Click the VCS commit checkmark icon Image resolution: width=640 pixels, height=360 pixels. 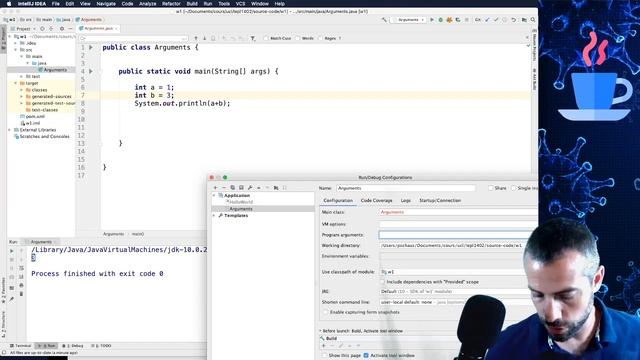tap(496, 20)
